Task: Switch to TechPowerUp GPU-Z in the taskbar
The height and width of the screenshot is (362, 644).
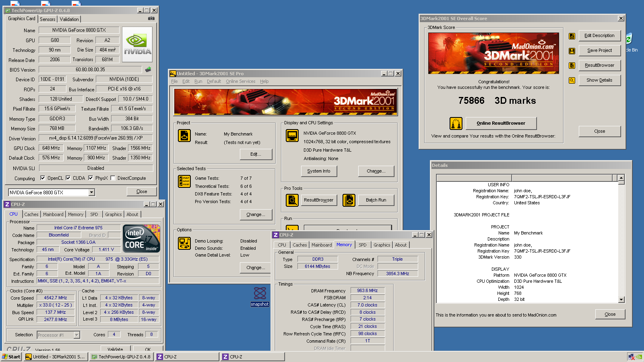Action: point(122,357)
